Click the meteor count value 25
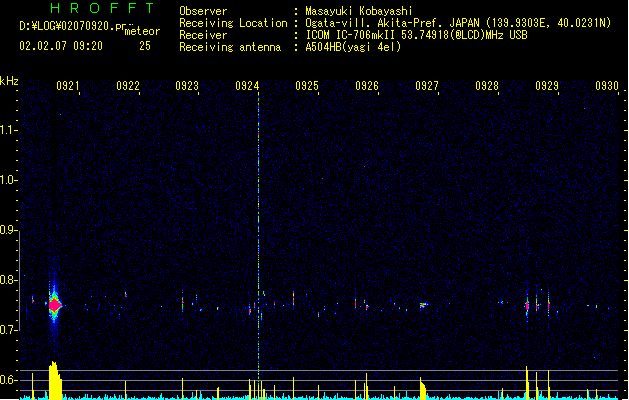The height and width of the screenshot is (400, 629). click(145, 46)
